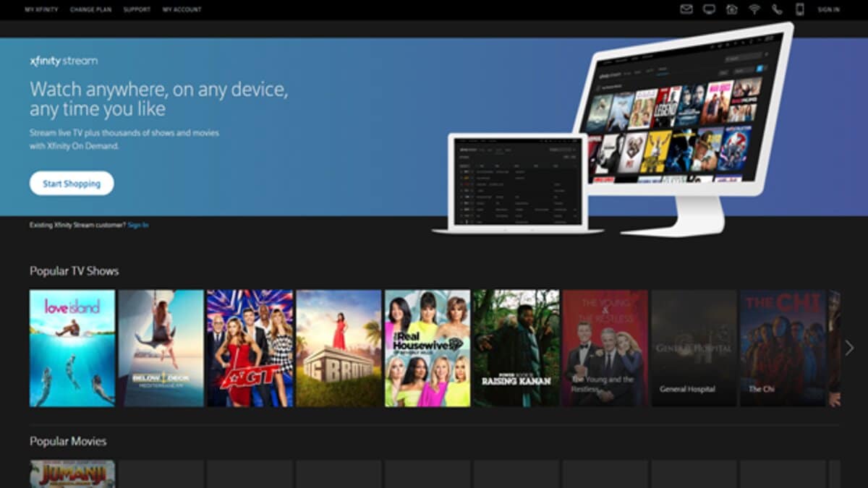Open the Big Brother show poster
The height and width of the screenshot is (488, 868).
click(339, 348)
